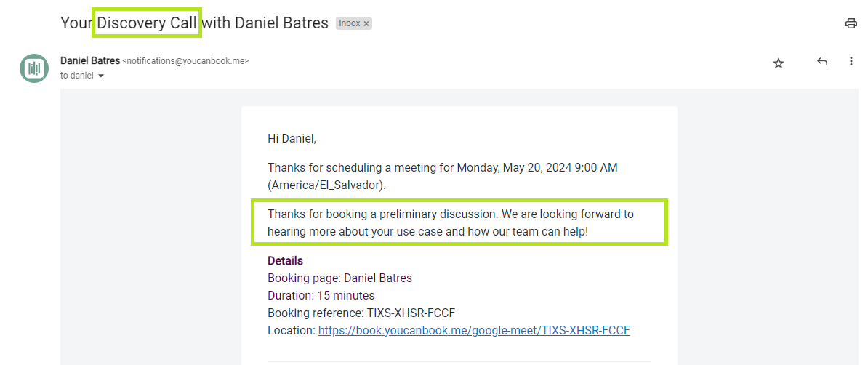Select the Booking reference TIXS-XHSR-FCCF line
Viewport: 868px width, 365px height.
361,313
